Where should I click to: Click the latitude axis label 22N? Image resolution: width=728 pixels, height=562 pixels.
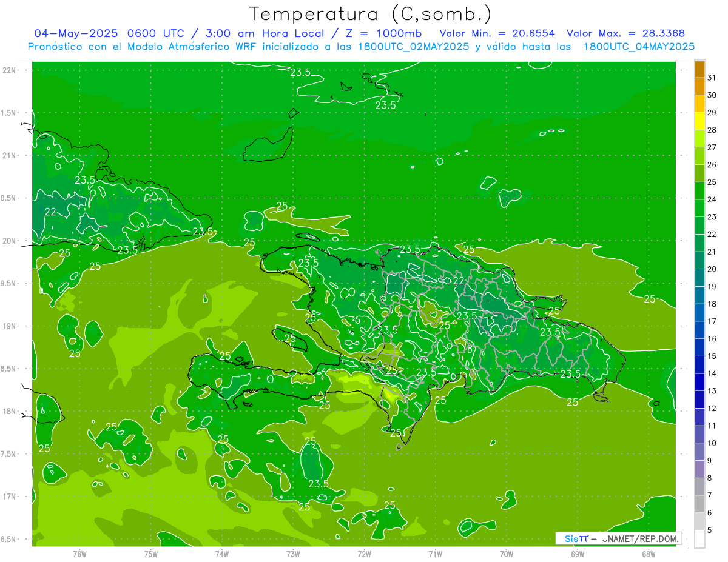(x=9, y=70)
